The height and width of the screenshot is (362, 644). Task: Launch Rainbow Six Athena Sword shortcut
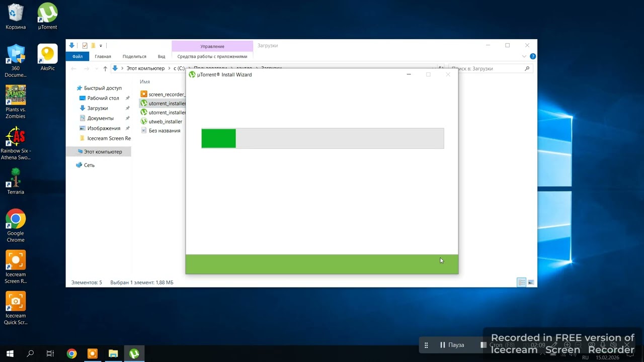point(16,143)
